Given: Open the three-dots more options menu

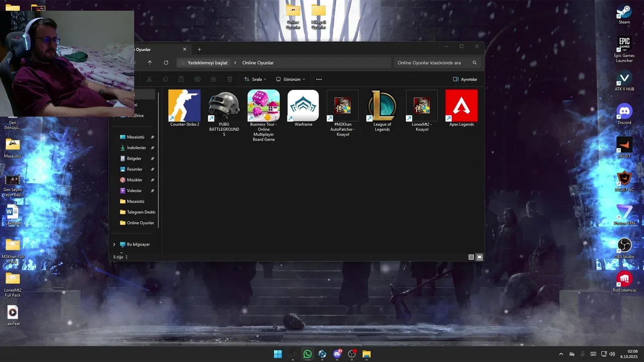Looking at the screenshot, I should pyautogui.click(x=318, y=79).
